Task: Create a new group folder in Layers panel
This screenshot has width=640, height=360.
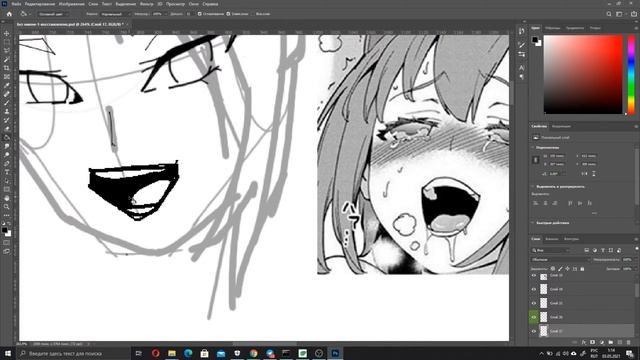Action: (611, 342)
